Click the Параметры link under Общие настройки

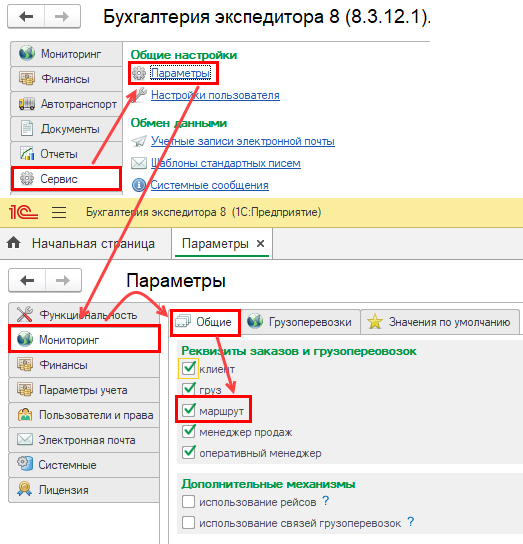click(x=180, y=73)
